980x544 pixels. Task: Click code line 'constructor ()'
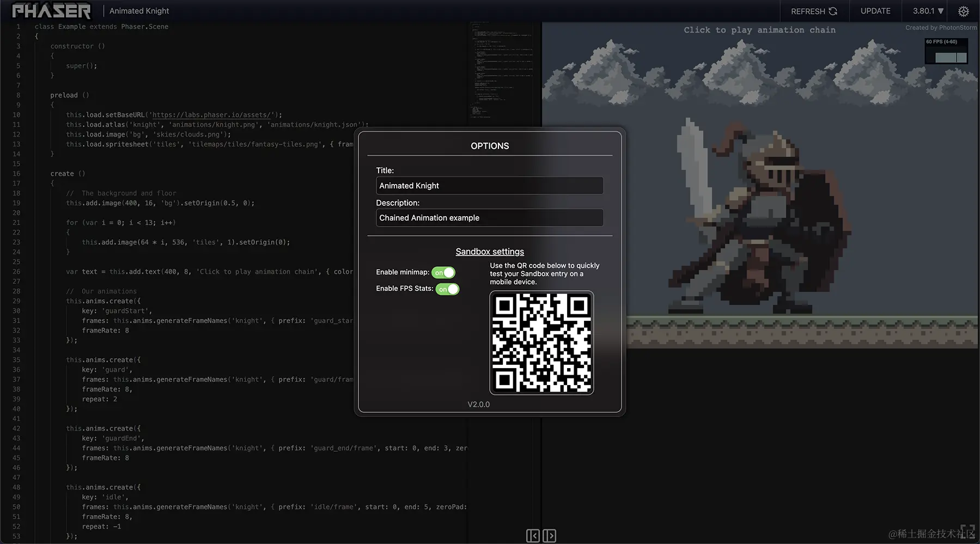click(77, 46)
